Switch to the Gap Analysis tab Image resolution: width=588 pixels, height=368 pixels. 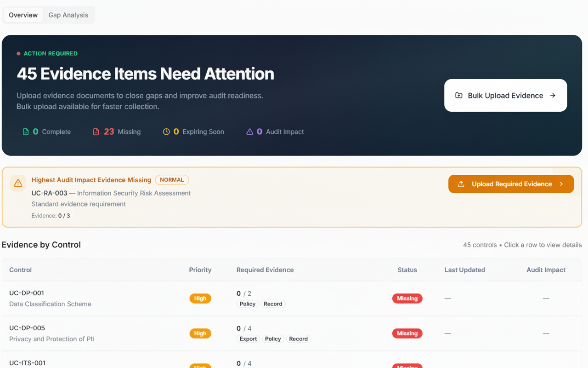pos(68,15)
